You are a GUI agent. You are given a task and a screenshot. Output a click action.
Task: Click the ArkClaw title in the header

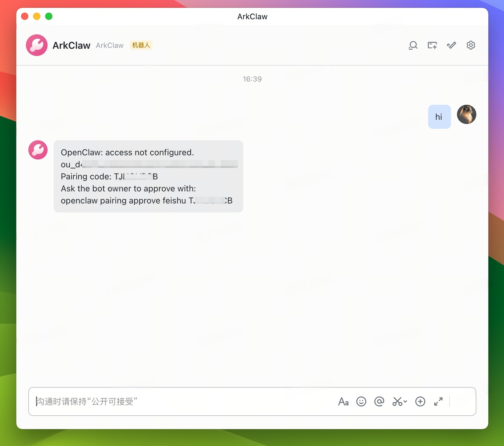point(71,45)
